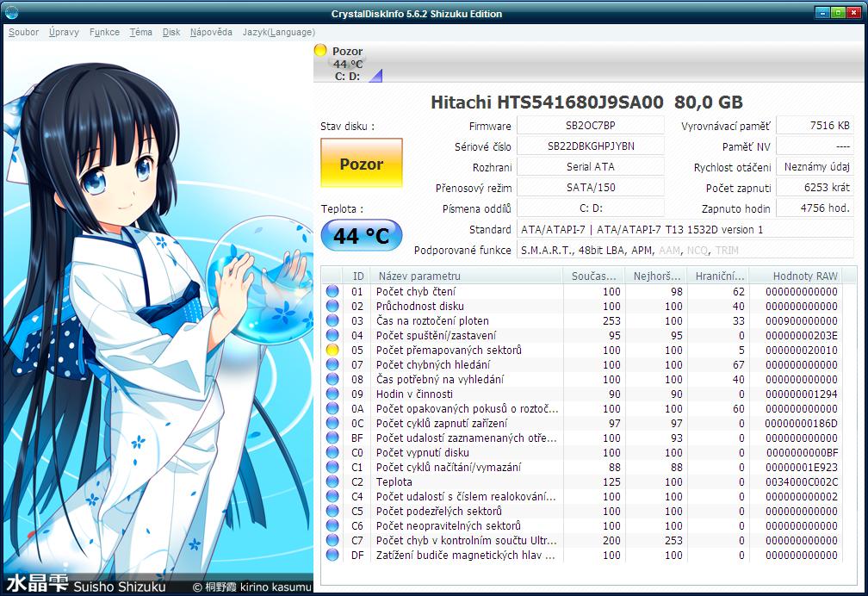Click status icon for row 09 Hodin v činnosti
The image size is (868, 596).
332,394
